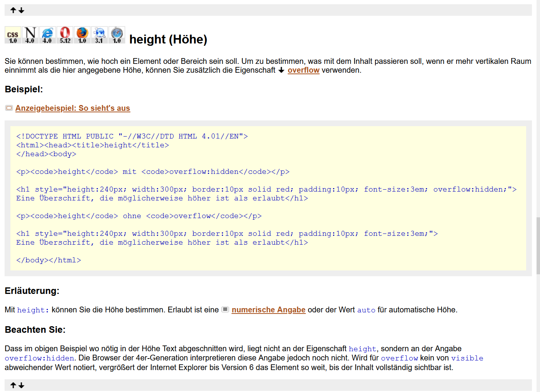This screenshot has width=540, height=392.
Task: Click the display icon beside Anzeigebeispiel
Action: point(9,108)
